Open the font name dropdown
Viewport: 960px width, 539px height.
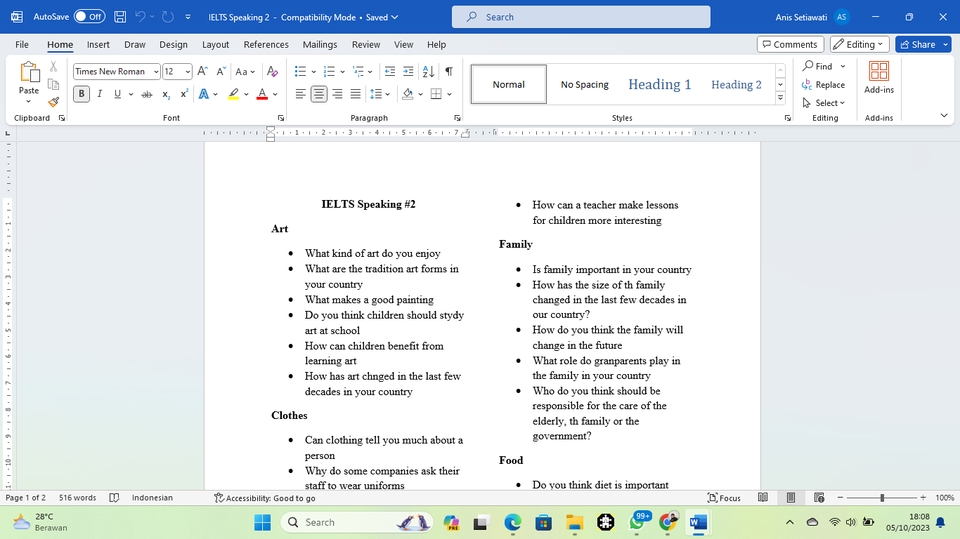pyautogui.click(x=156, y=72)
